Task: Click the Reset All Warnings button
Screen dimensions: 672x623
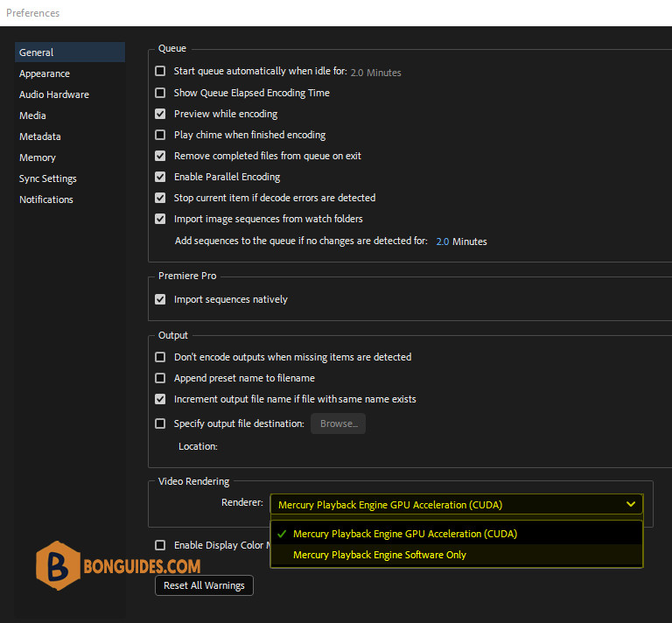Action: (x=204, y=585)
